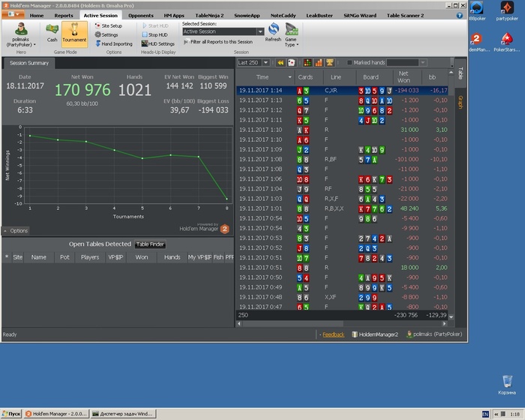Image resolution: width=525 pixels, height=420 pixels.
Task: Click the hands list scroll up arrow
Action: 451,73
